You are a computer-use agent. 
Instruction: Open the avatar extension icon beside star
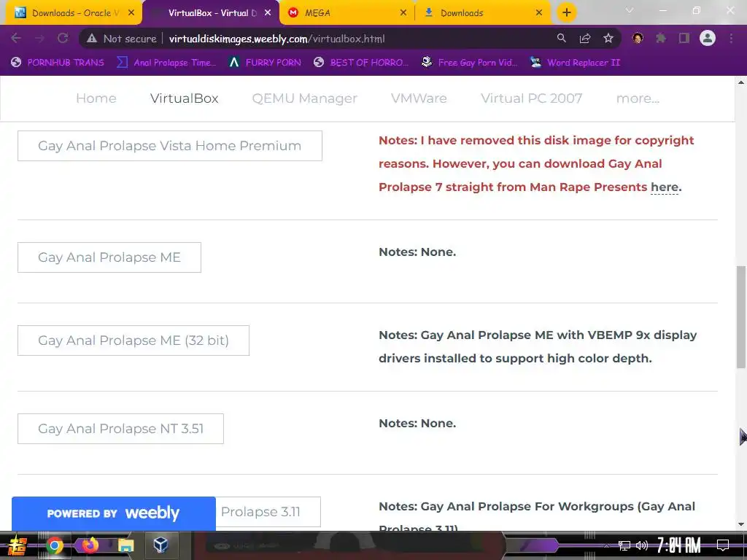[x=638, y=38]
